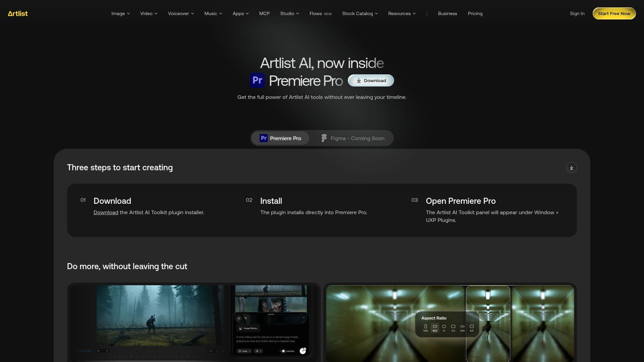This screenshot has width=644, height=362.
Task: Select the 9:16 portrait aspect ratio icon
Action: 425,326
